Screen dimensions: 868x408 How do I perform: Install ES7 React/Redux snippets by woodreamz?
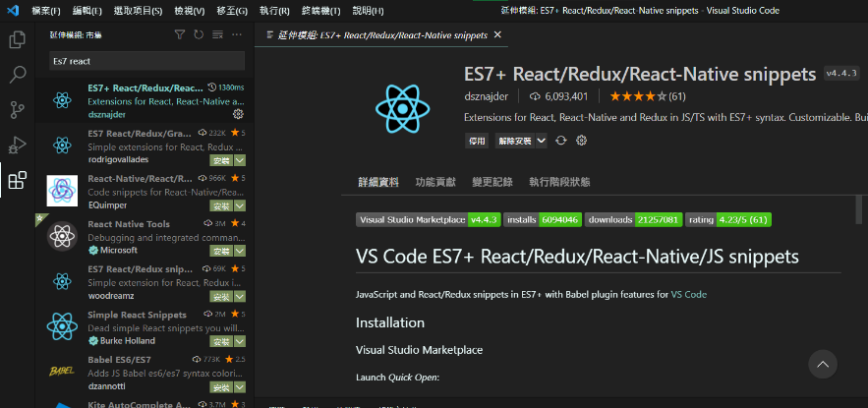(221, 296)
